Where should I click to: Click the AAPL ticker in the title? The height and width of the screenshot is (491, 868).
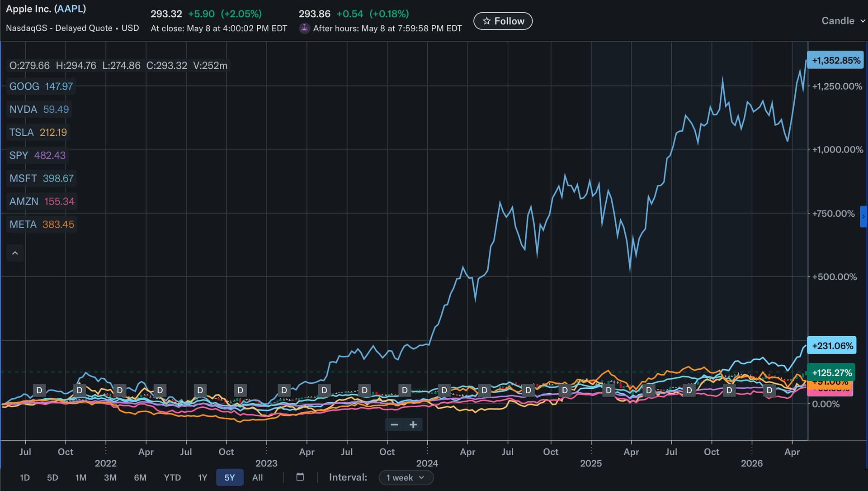click(x=70, y=9)
